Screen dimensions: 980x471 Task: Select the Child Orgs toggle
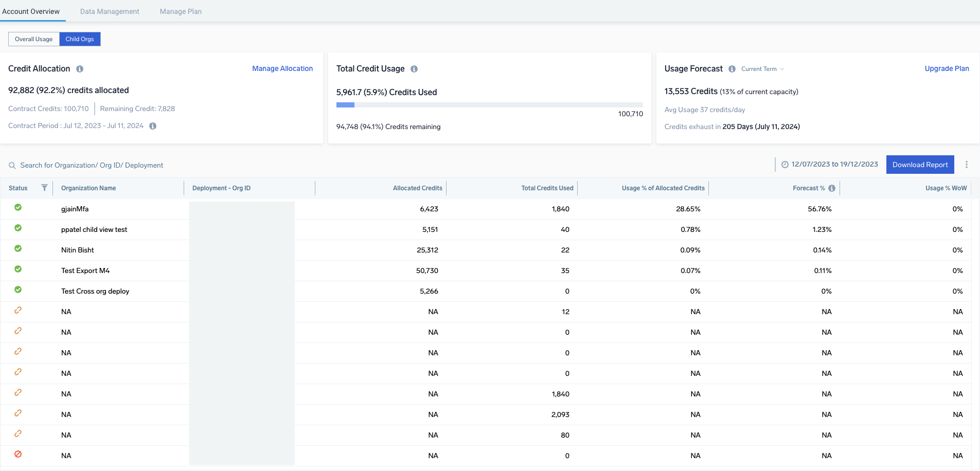(80, 39)
